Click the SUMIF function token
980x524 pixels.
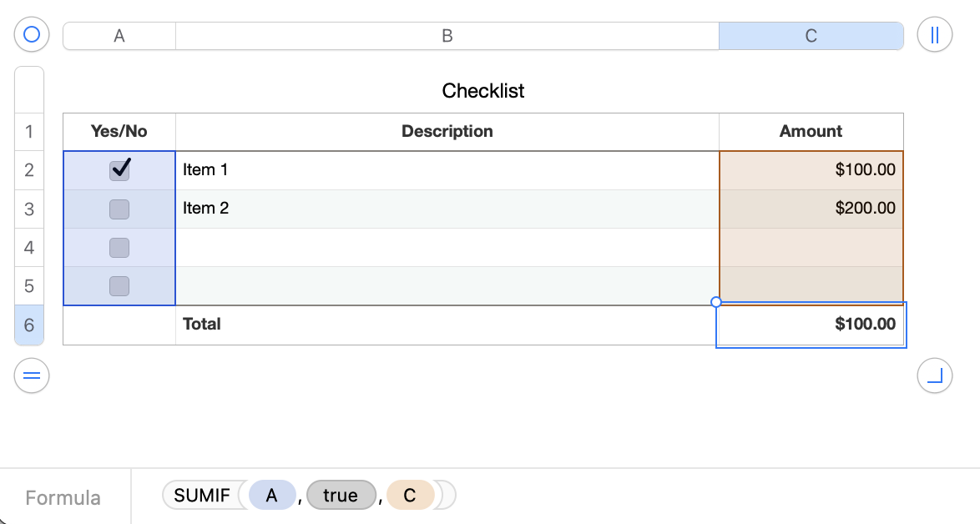[201, 496]
